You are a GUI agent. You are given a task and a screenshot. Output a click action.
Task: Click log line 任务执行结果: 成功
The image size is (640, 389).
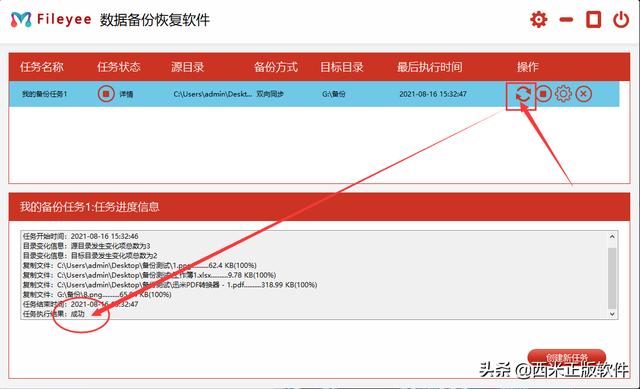[x=53, y=314]
